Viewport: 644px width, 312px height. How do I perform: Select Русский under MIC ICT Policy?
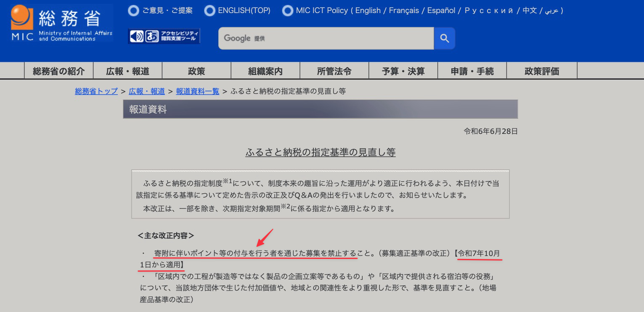489,11
